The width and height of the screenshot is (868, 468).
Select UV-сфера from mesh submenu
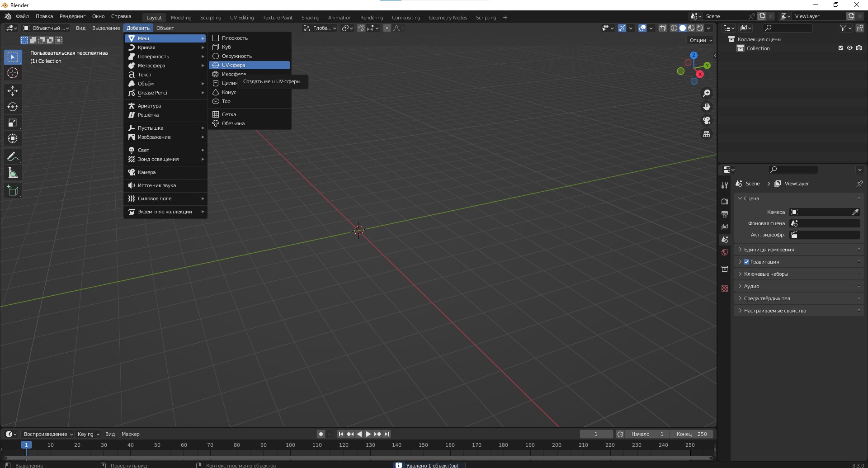[x=249, y=65]
